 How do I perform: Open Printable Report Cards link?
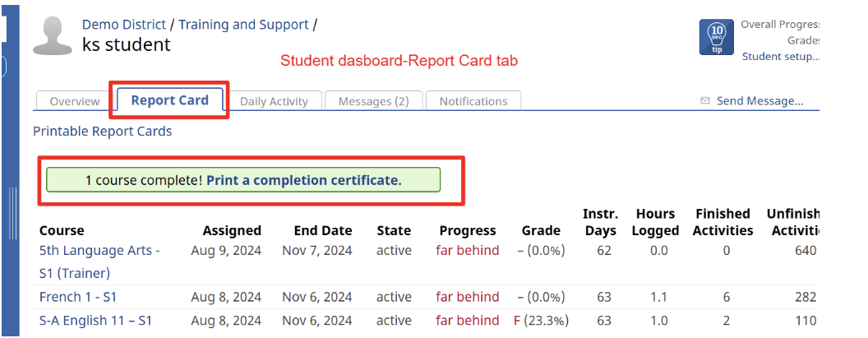tap(103, 132)
